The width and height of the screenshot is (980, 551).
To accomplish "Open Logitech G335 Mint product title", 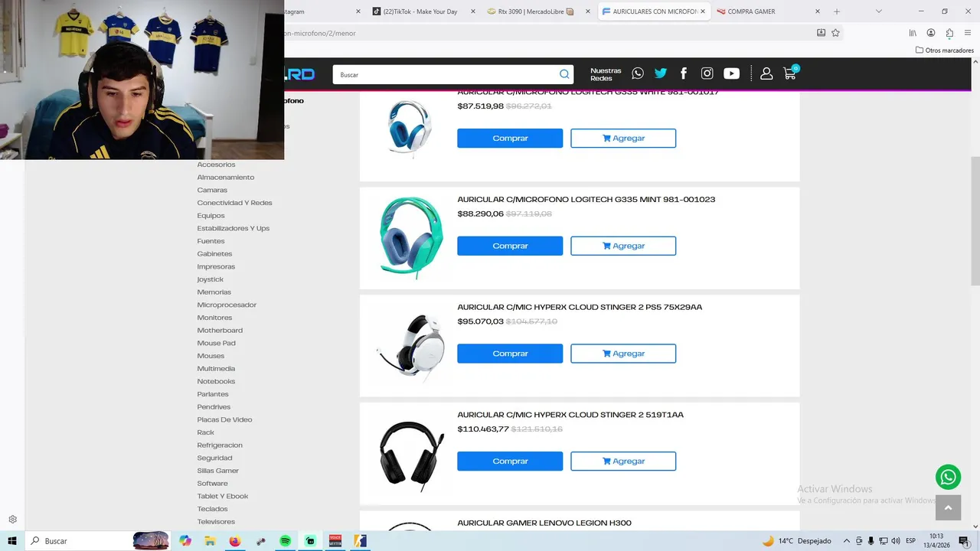I will 586,200.
